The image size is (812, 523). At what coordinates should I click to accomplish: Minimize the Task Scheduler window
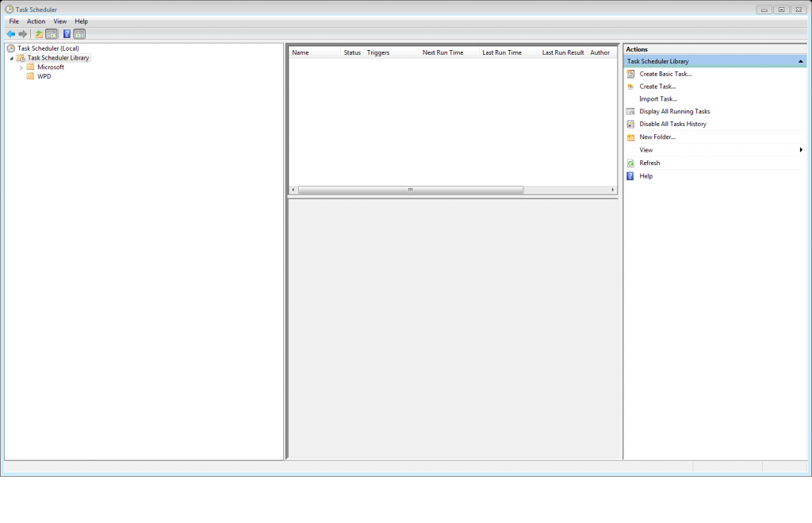764,10
